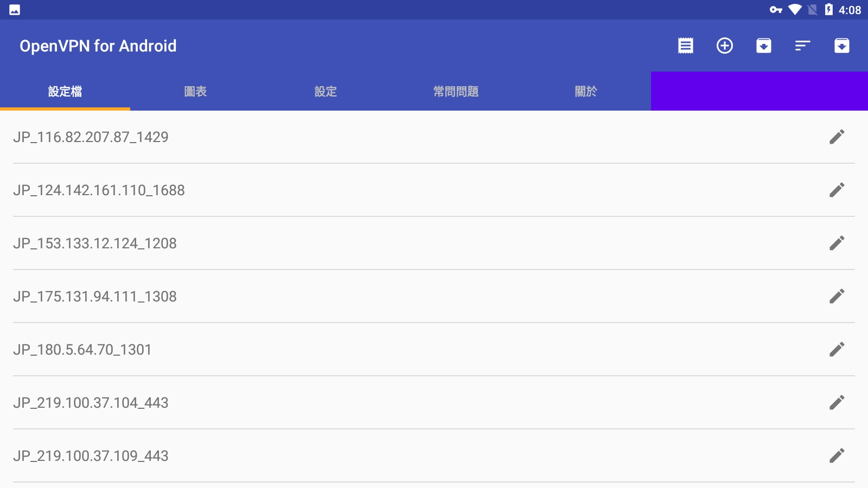Open the log window icon

pos(686,46)
